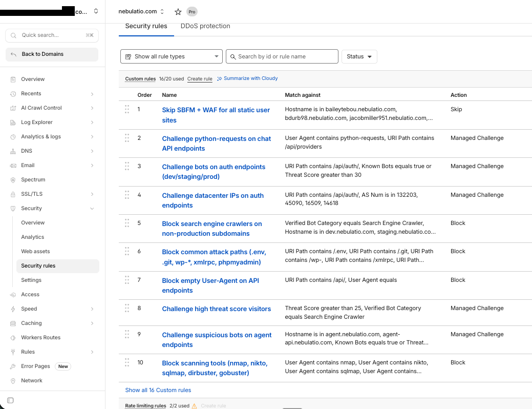Open the Status filter dropdown
Viewport: 532px width, 409px height.
359,56
